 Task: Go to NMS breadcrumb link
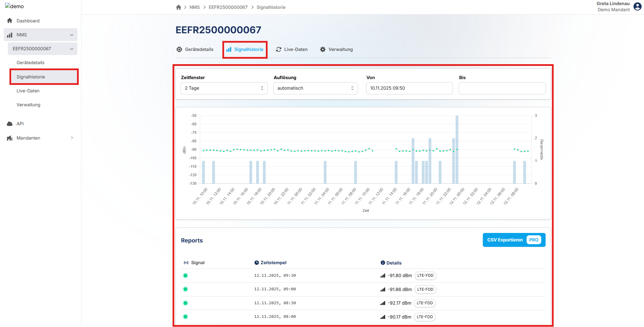pyautogui.click(x=194, y=7)
